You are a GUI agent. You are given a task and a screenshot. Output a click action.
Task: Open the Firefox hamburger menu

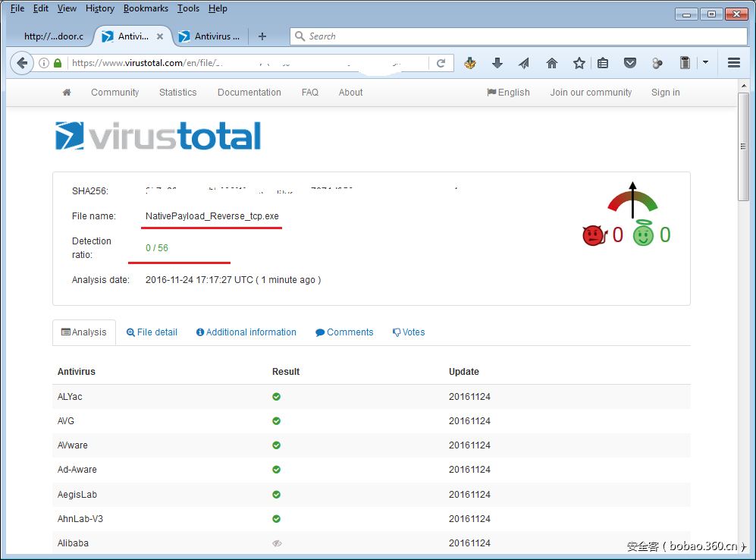pyautogui.click(x=733, y=63)
